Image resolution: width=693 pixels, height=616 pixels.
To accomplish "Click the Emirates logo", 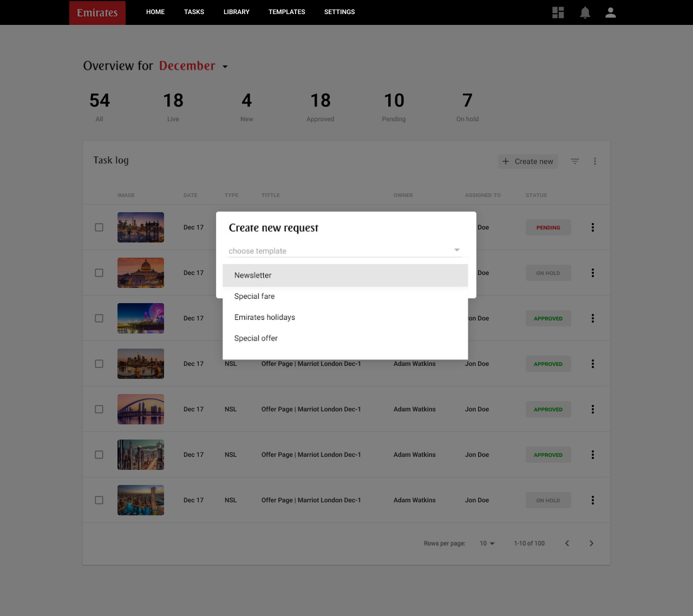I will [97, 12].
